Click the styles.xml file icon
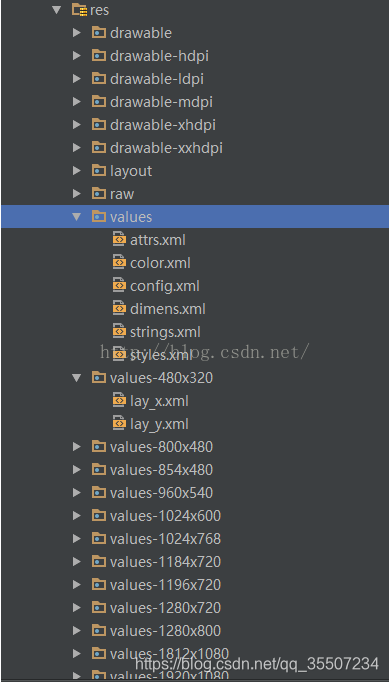The width and height of the screenshot is (389, 683). coord(119,355)
